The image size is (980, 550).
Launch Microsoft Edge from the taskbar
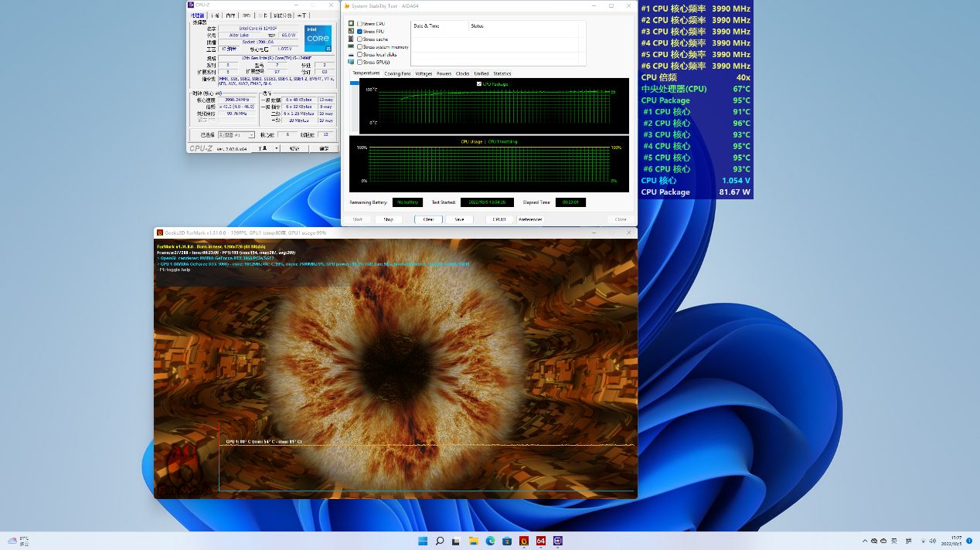[490, 541]
